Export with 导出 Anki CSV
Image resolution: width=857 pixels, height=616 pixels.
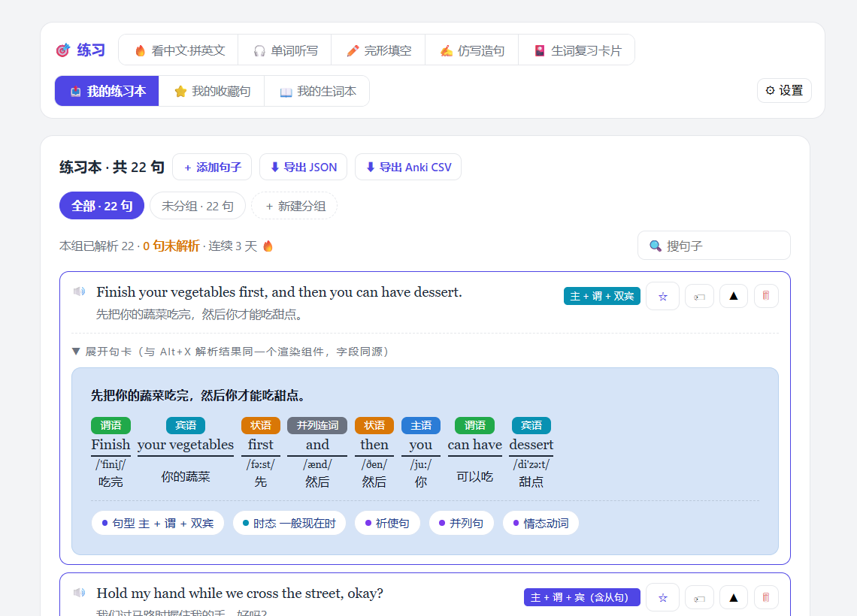click(408, 167)
